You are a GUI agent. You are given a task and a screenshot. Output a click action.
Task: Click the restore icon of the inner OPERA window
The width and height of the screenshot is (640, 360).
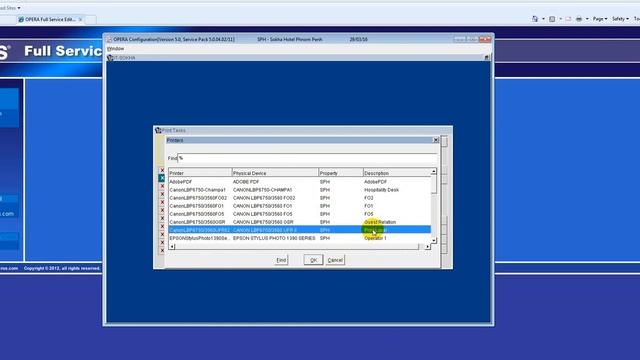coord(487,58)
